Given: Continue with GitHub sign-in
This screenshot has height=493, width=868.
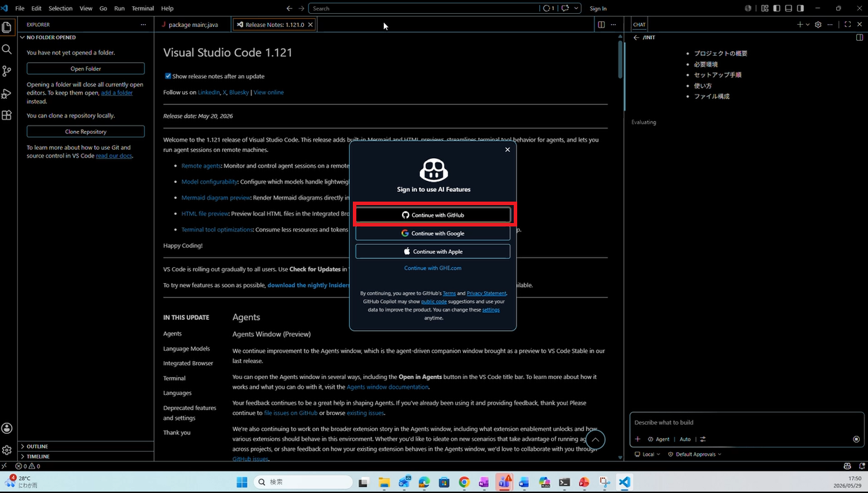Looking at the screenshot, I should click(433, 215).
